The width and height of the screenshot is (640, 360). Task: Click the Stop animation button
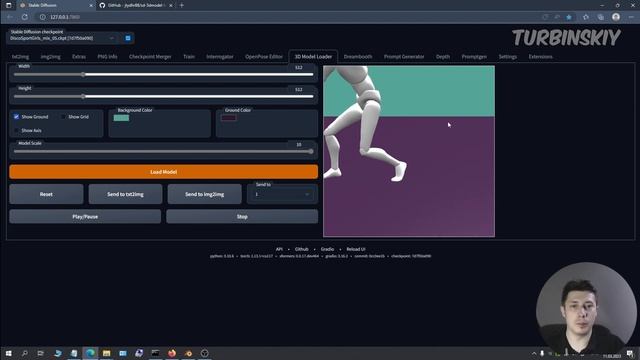[x=242, y=217]
